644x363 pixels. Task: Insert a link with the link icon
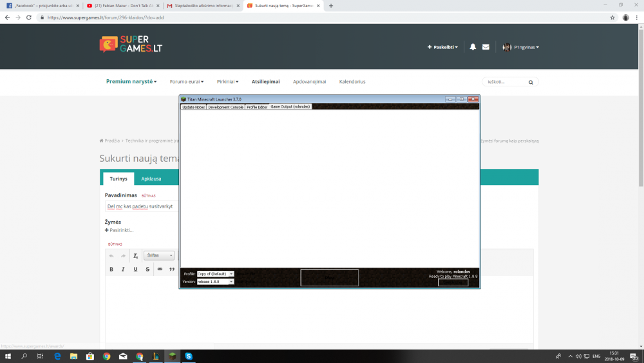coord(160,270)
